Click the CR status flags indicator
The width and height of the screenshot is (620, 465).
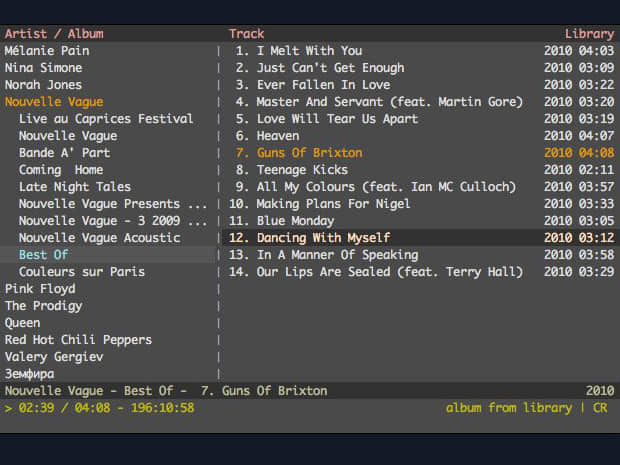click(x=600, y=408)
